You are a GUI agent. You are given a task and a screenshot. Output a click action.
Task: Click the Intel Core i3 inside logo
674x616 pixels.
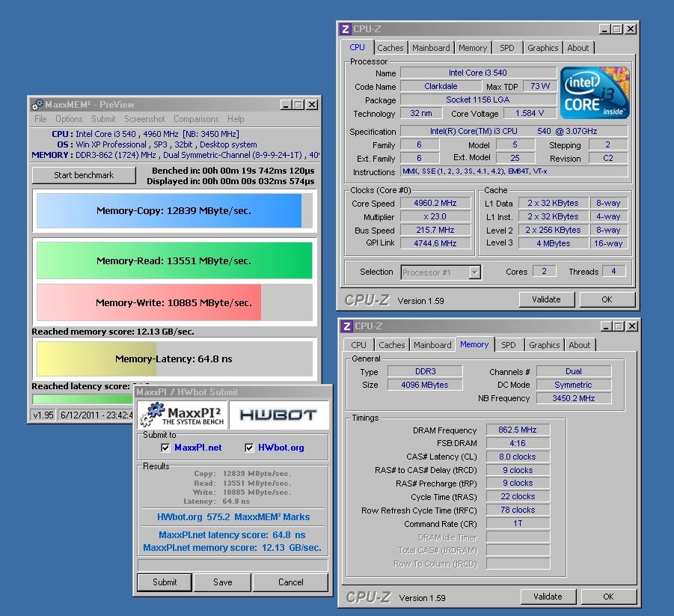click(595, 93)
